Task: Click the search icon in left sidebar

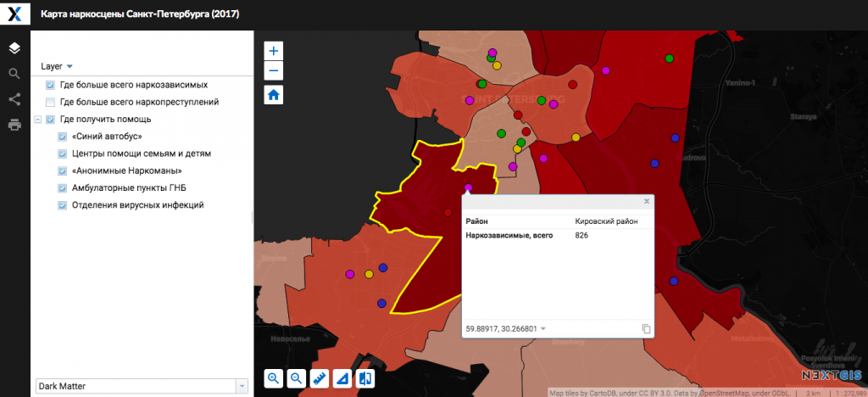Action: click(x=14, y=74)
